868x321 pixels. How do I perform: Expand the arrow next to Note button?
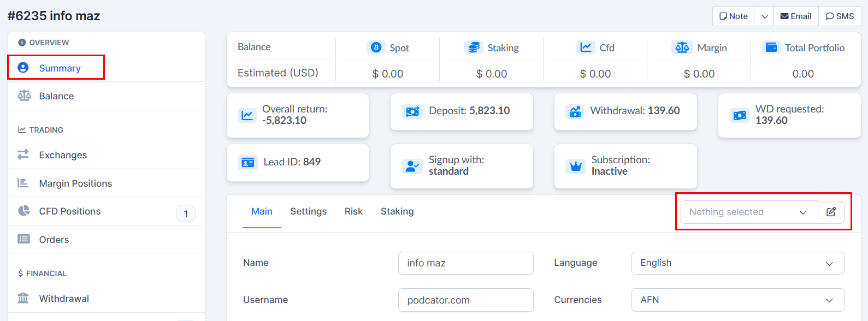pyautogui.click(x=764, y=16)
